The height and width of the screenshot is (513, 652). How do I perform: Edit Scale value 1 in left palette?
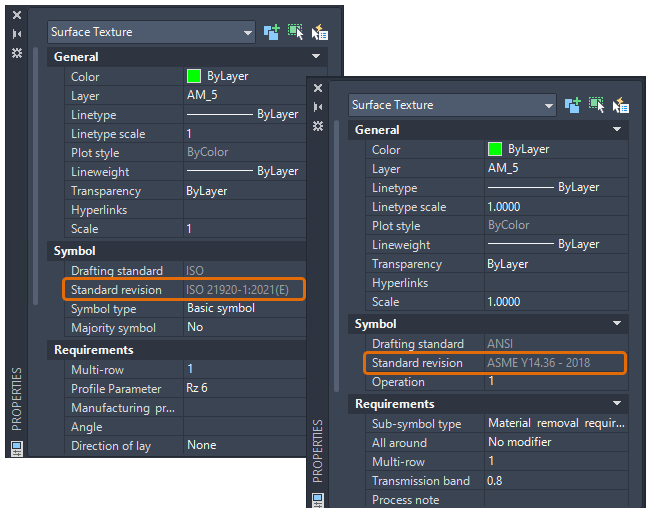244,229
